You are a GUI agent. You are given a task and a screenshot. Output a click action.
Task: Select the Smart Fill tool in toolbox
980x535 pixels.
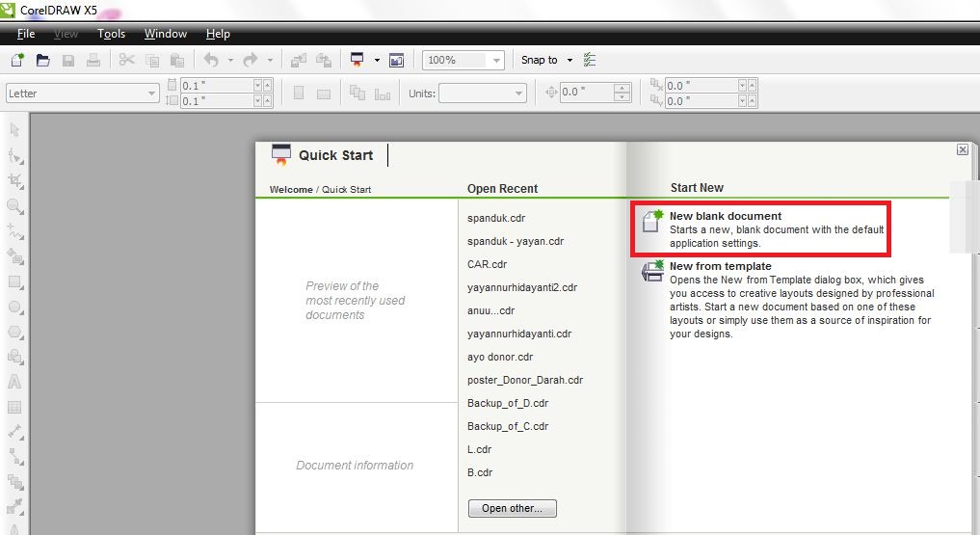click(x=15, y=256)
